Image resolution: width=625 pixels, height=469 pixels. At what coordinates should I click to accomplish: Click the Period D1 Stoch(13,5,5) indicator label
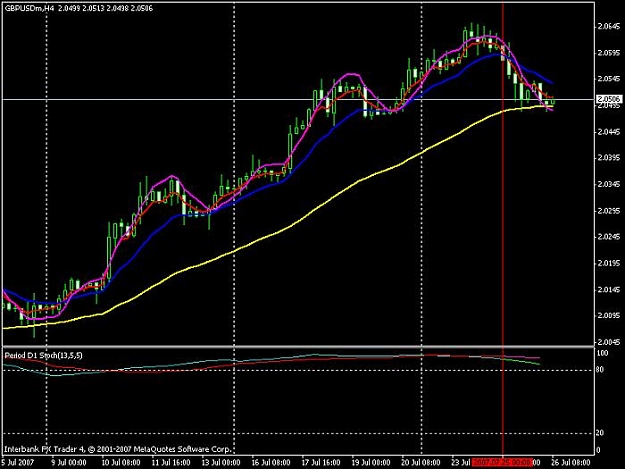43,355
